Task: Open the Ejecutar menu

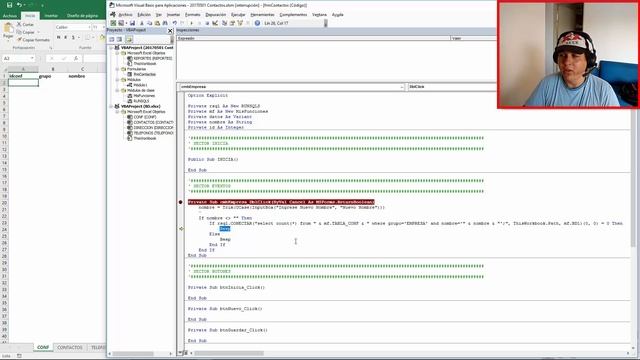Action: click(x=238, y=15)
